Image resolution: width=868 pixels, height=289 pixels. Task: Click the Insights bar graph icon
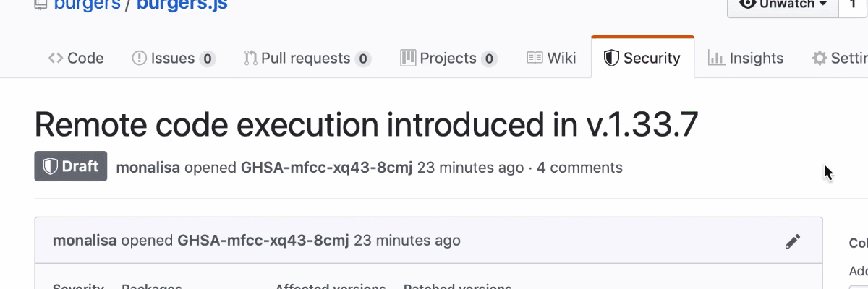click(x=716, y=59)
